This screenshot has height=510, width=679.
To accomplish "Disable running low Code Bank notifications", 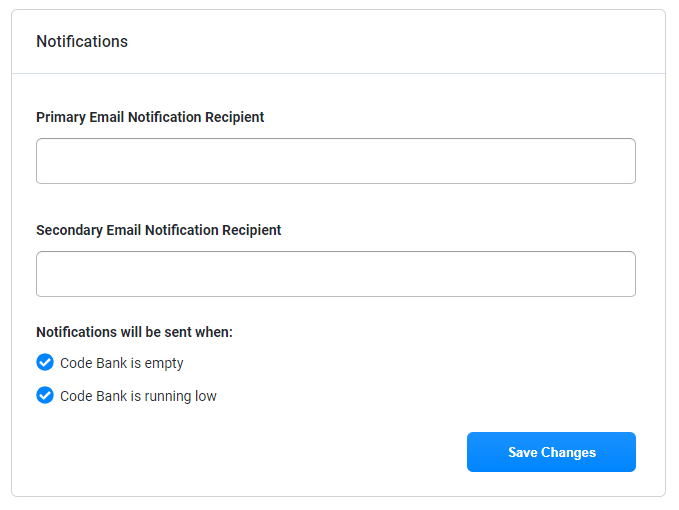I will 45,395.
